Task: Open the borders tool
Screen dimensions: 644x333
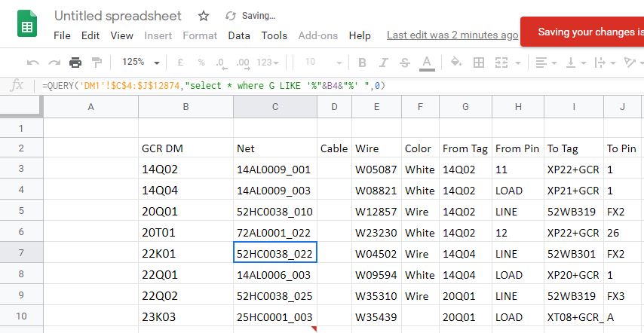Action: point(479,63)
